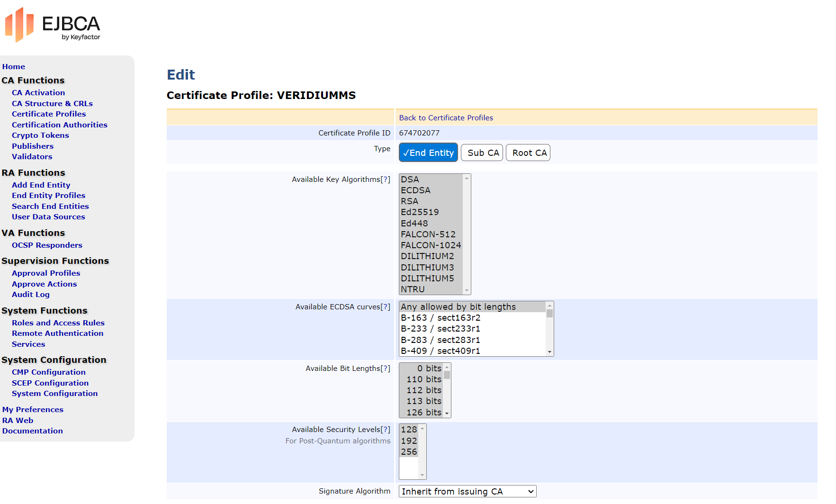The height and width of the screenshot is (504, 836).
Task: Open the Documentation link
Action: 32,431
